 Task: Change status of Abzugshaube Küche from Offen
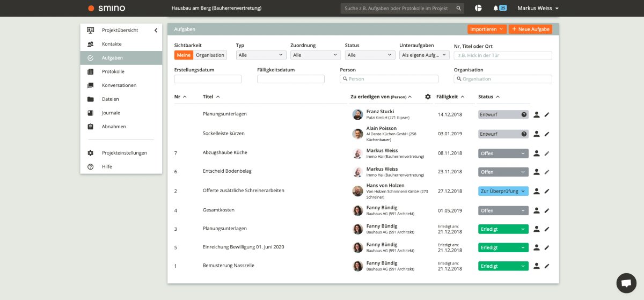pos(503,153)
